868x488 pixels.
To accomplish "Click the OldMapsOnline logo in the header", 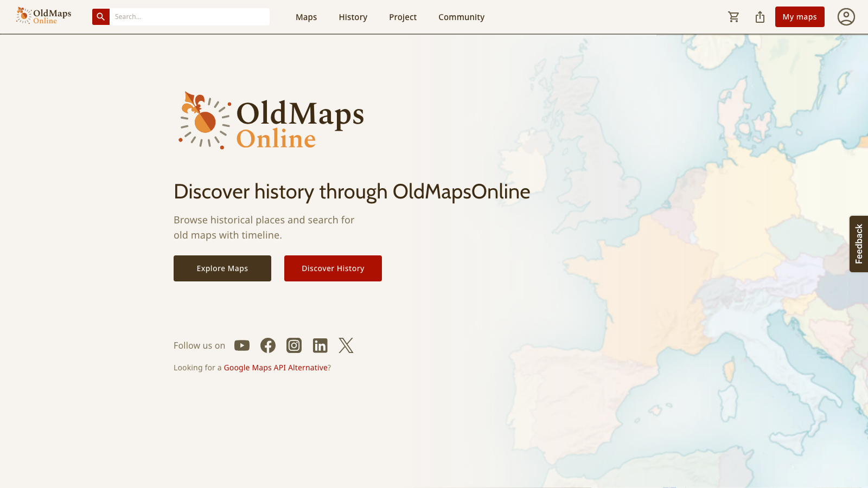I will (x=43, y=15).
